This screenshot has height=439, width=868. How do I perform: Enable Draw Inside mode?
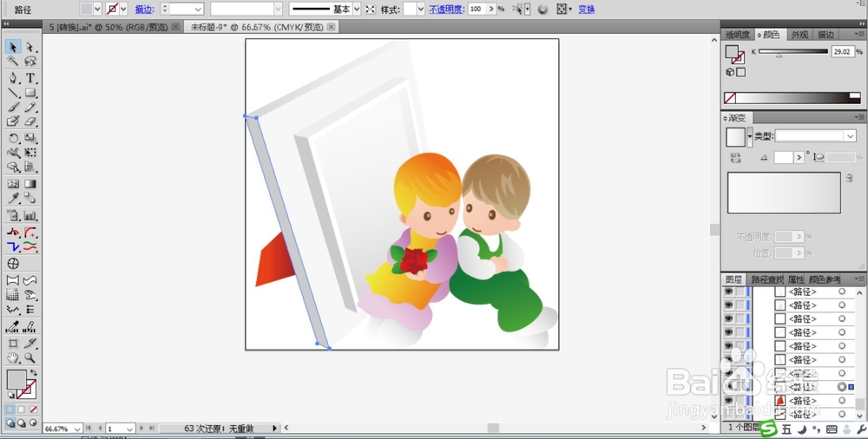point(33,423)
